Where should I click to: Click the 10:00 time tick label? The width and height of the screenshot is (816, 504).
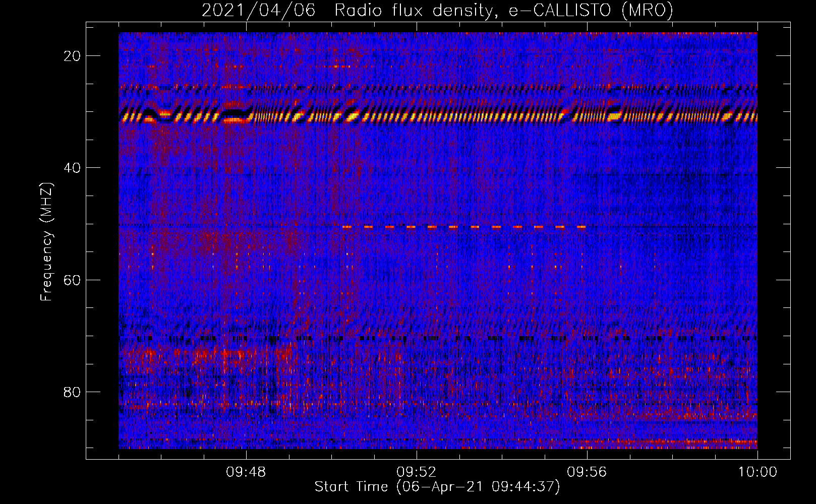757,472
